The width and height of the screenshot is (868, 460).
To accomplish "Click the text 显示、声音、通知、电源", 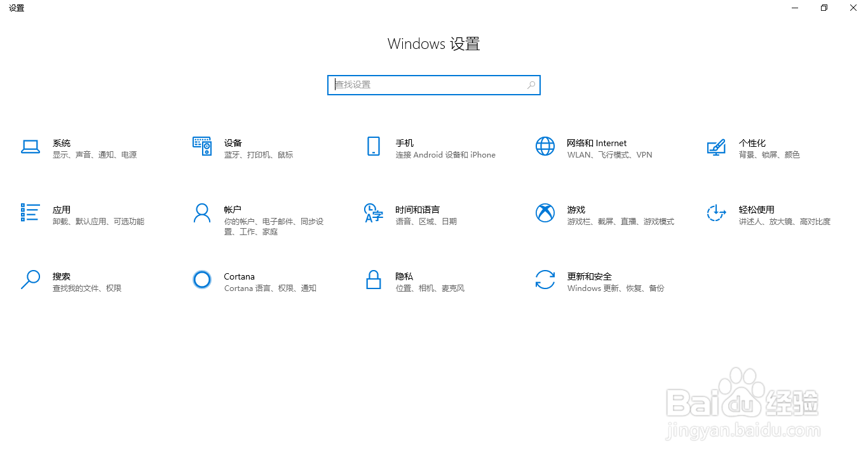I will [95, 155].
